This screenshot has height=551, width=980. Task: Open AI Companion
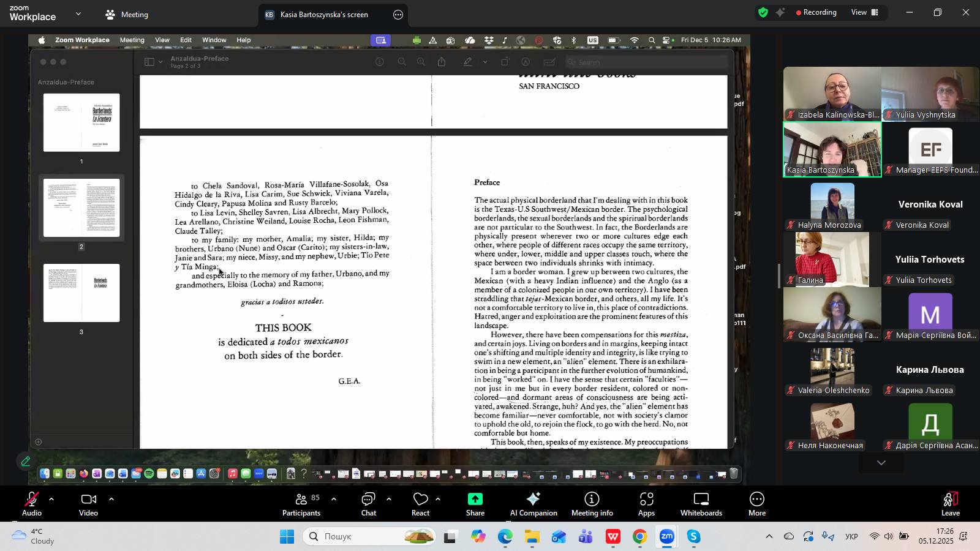click(x=533, y=504)
